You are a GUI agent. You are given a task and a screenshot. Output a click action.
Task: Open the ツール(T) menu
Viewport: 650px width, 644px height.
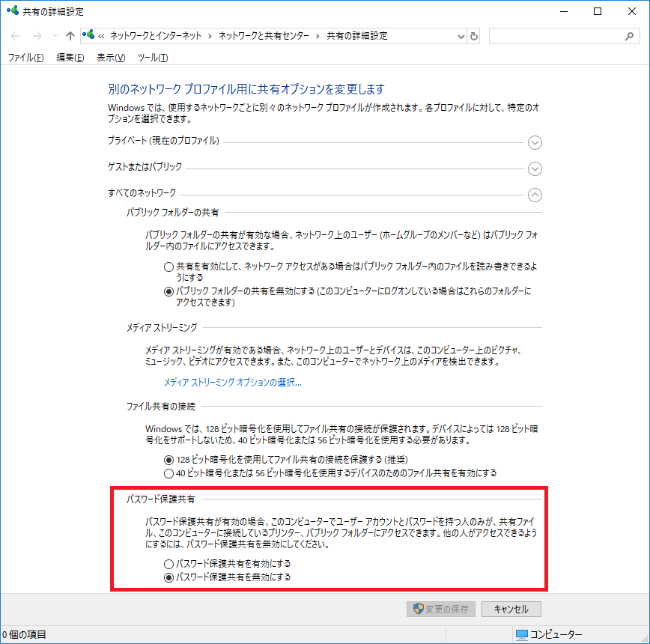click(x=153, y=58)
